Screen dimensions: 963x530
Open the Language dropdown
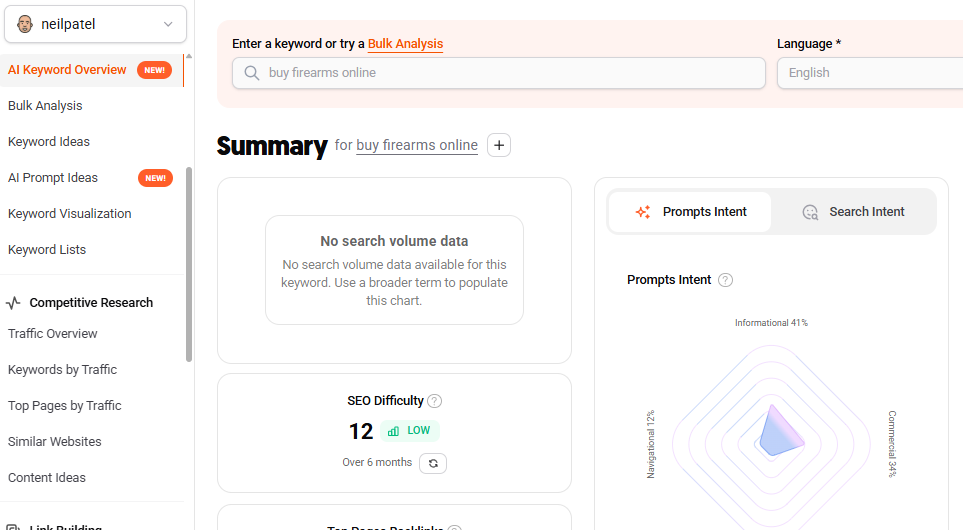pos(870,73)
